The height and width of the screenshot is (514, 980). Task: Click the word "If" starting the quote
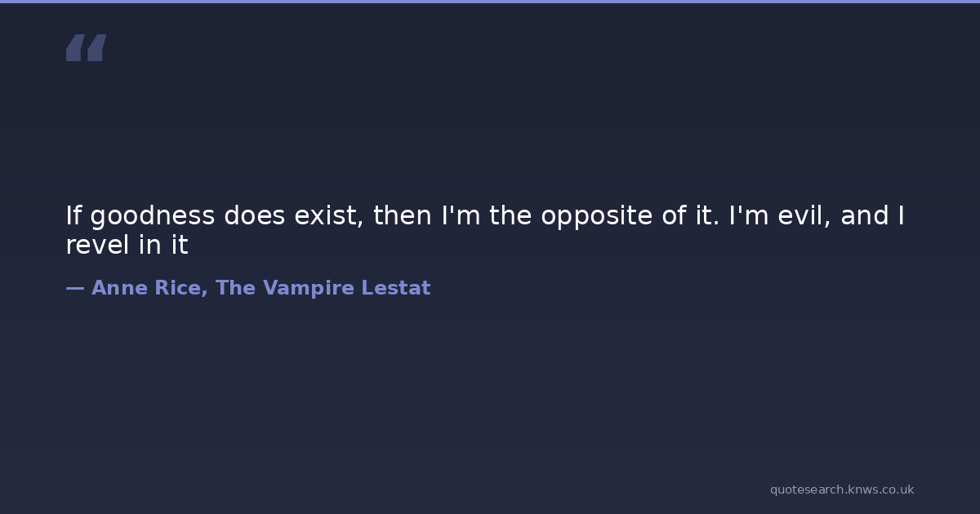[x=73, y=216]
